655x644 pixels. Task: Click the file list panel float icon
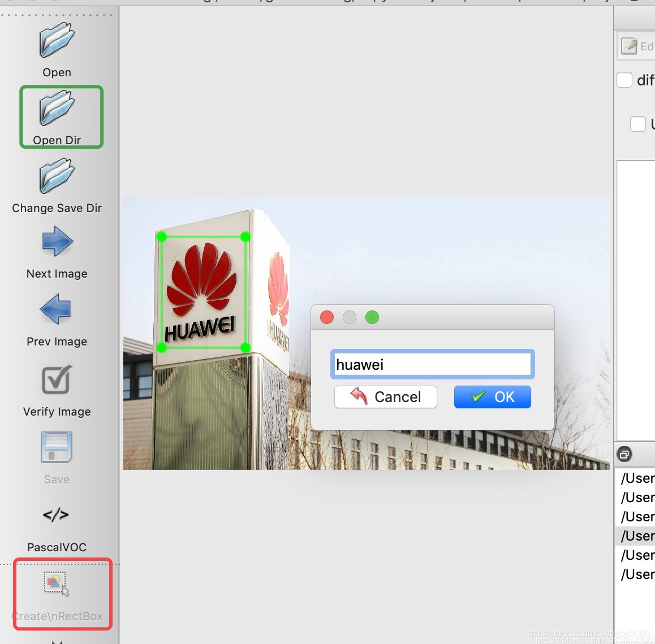pyautogui.click(x=624, y=454)
